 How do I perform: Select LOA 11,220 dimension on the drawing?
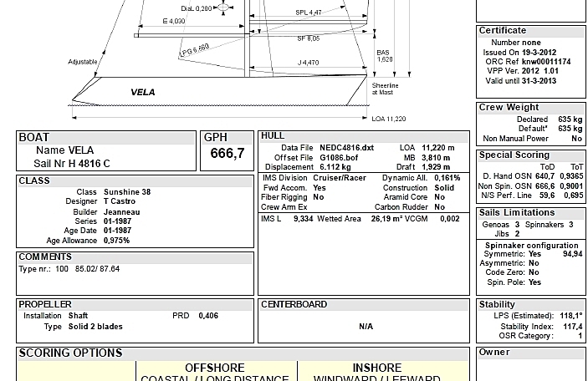pyautogui.click(x=388, y=119)
